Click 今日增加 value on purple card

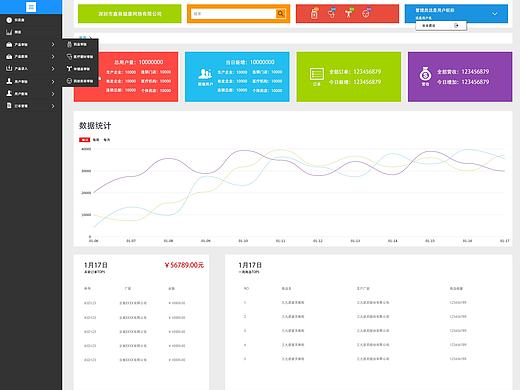pyautogui.click(x=463, y=82)
